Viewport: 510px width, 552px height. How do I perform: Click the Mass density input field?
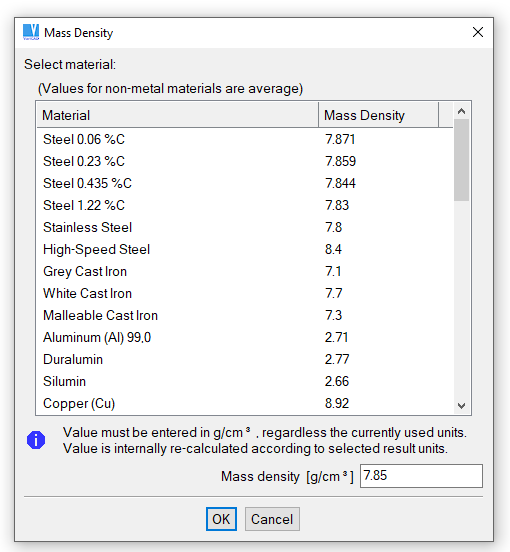coord(421,476)
